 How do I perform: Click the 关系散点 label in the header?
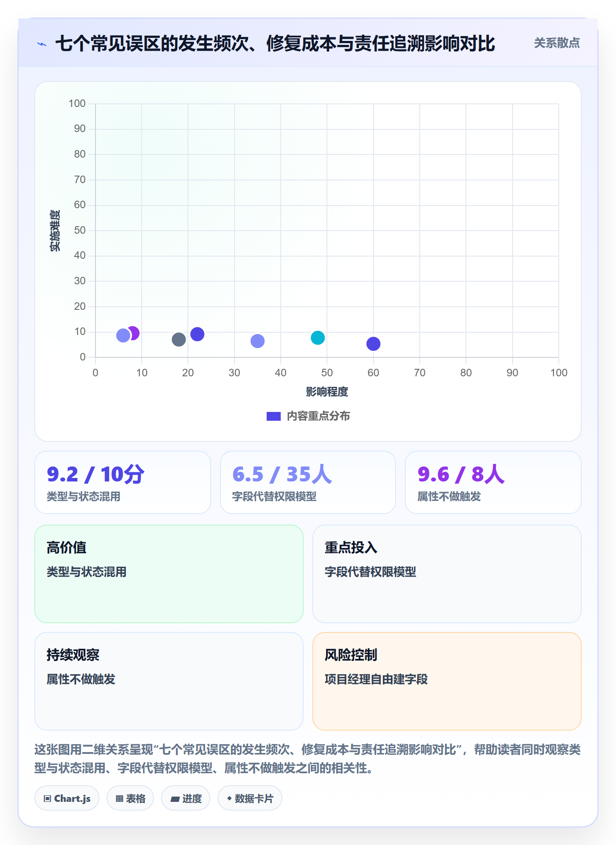557,43
